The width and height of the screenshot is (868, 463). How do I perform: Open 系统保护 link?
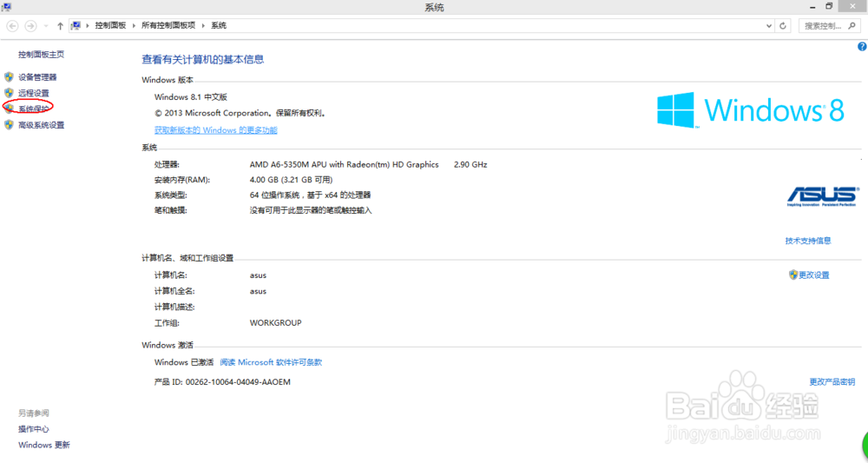point(34,109)
